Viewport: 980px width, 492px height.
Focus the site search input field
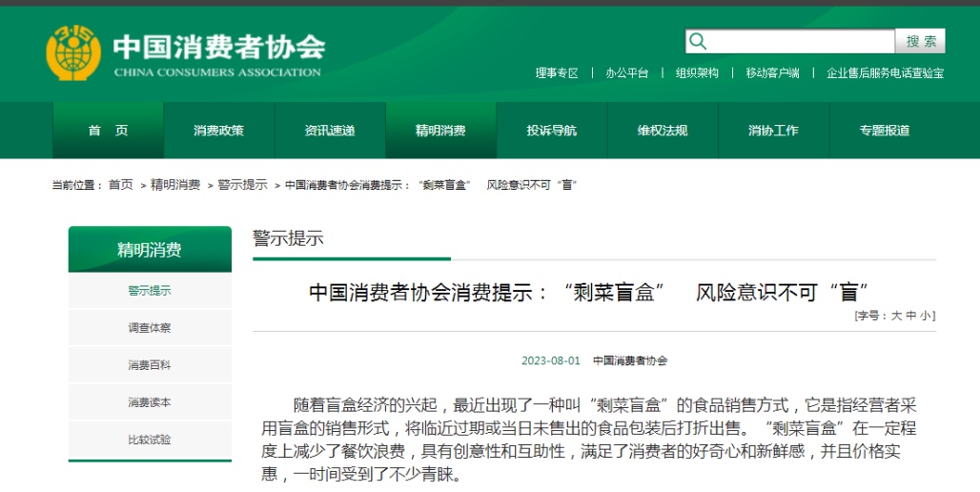pyautogui.click(x=790, y=41)
